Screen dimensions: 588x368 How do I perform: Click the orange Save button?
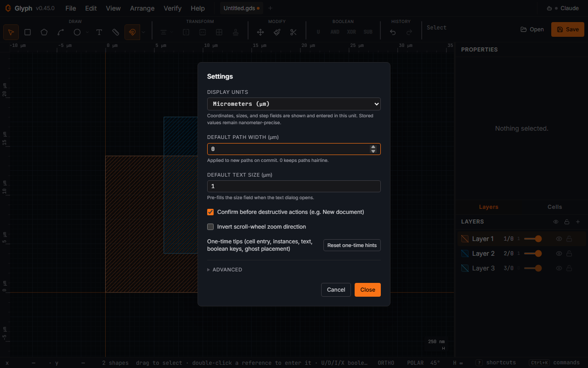(568, 29)
